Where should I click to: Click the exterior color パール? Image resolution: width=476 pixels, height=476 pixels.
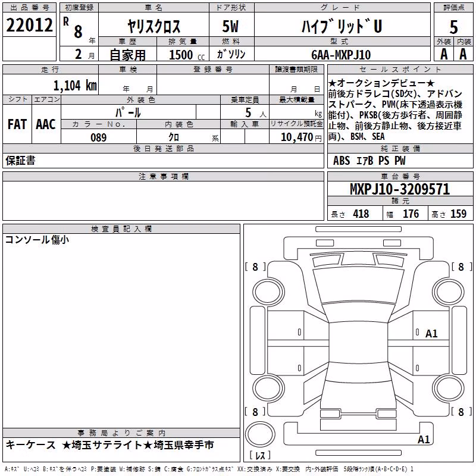tap(128, 112)
